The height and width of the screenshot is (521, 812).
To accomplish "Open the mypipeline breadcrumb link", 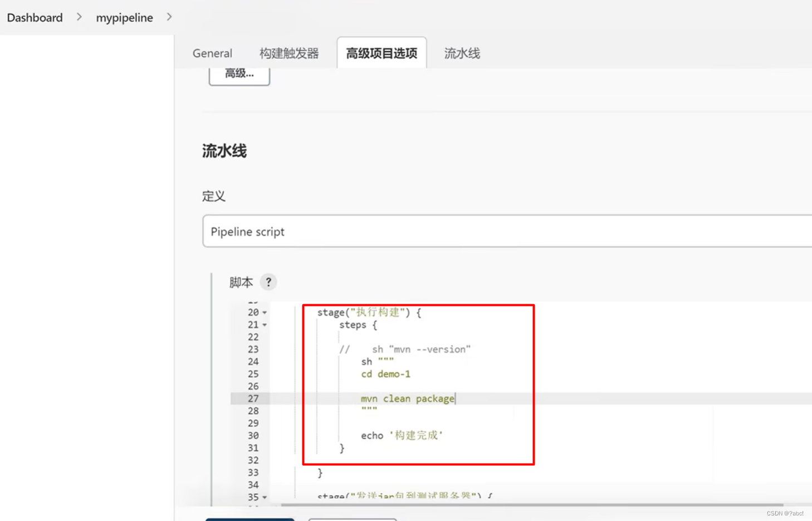I will pos(124,18).
